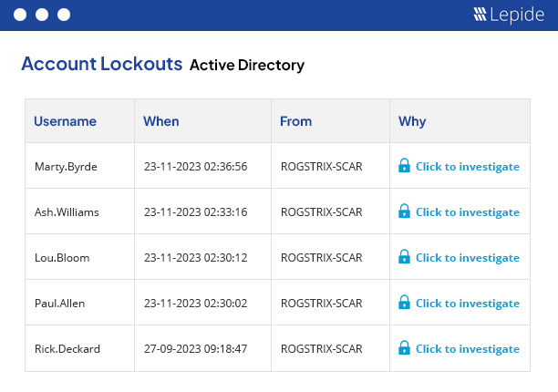Select timestamp 23-11-2023 02:36:56
Screen dimensions: 558x392
click(195, 167)
